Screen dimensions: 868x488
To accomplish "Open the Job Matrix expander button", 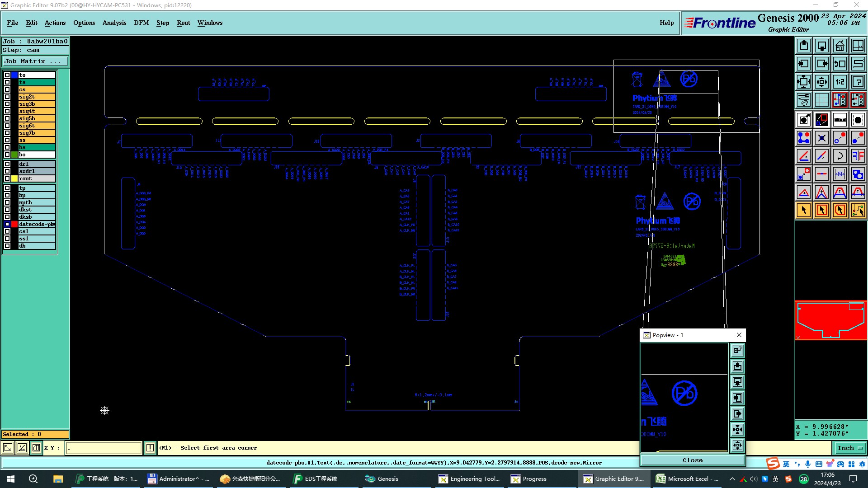I will tap(35, 61).
